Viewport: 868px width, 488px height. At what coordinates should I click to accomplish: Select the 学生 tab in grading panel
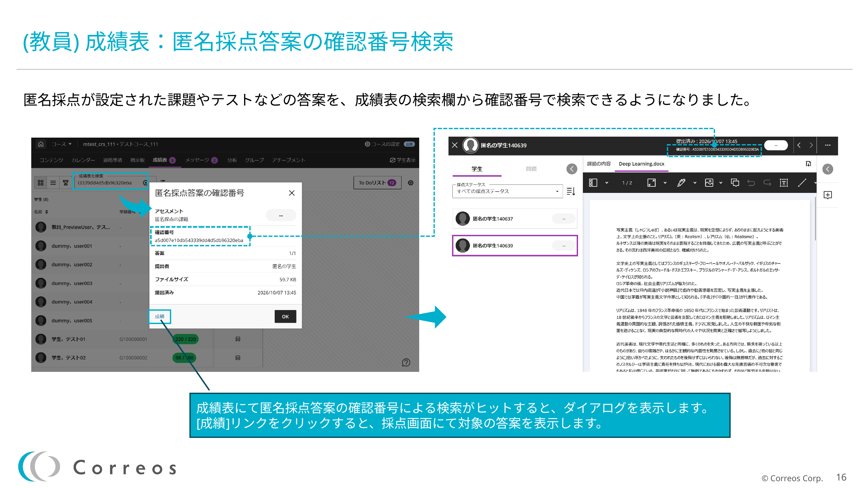(x=477, y=169)
